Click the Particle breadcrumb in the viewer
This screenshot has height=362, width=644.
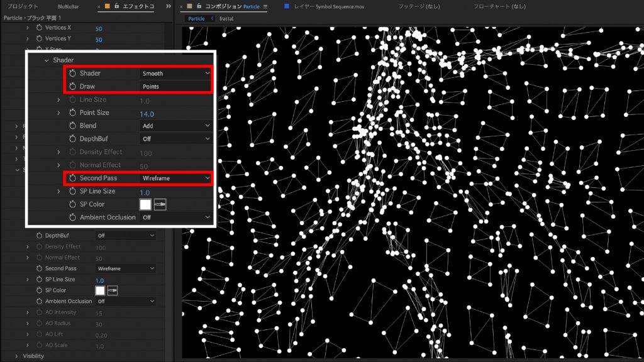pos(196,19)
